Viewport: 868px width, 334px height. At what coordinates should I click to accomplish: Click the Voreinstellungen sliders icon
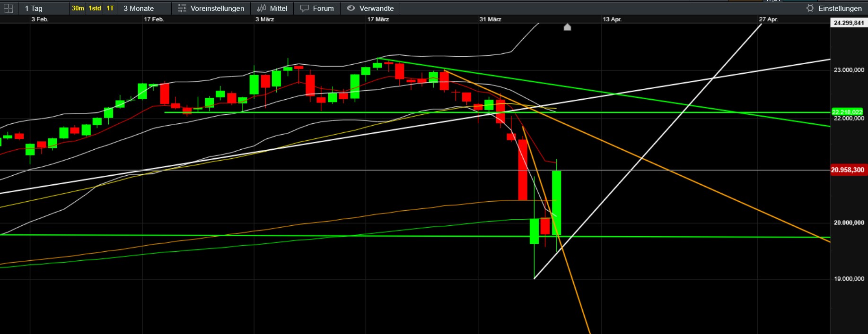(182, 8)
